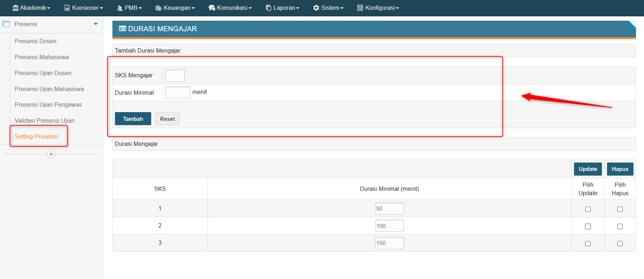Screen dimensions: 644x279
Task: Click the Kuesioner form icon
Action: 67,8
